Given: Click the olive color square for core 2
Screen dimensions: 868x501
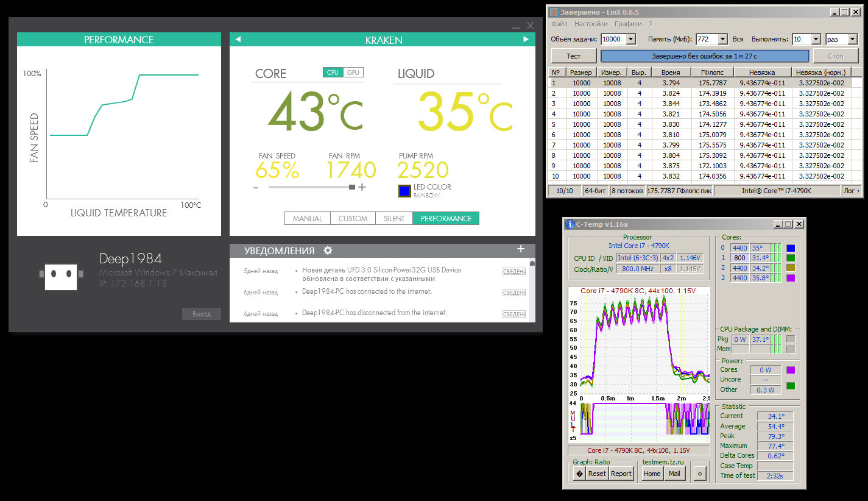Looking at the screenshot, I should point(791,268).
